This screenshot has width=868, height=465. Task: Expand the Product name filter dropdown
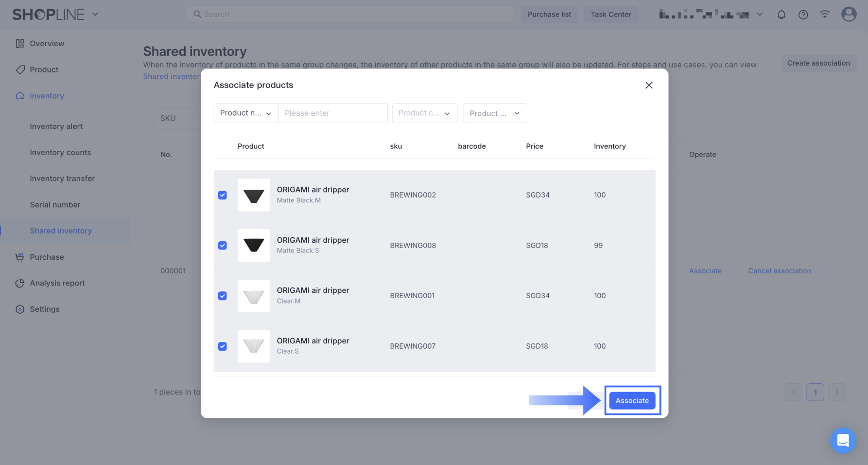(246, 113)
